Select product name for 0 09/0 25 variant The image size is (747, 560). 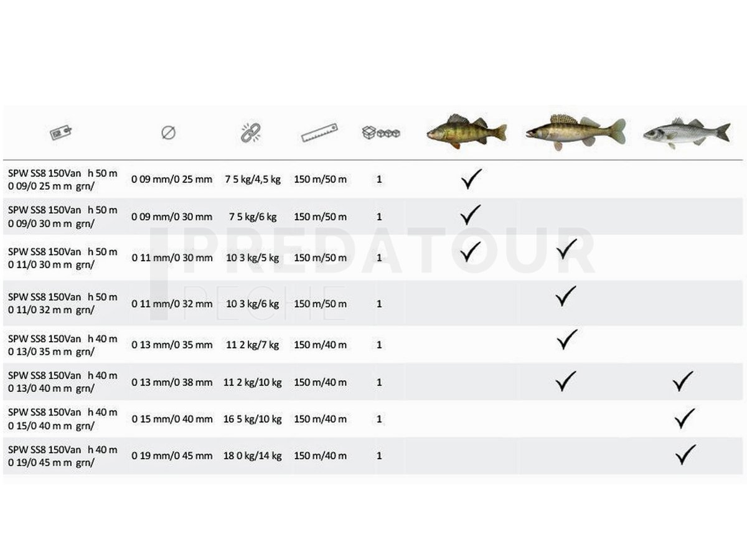(x=62, y=180)
